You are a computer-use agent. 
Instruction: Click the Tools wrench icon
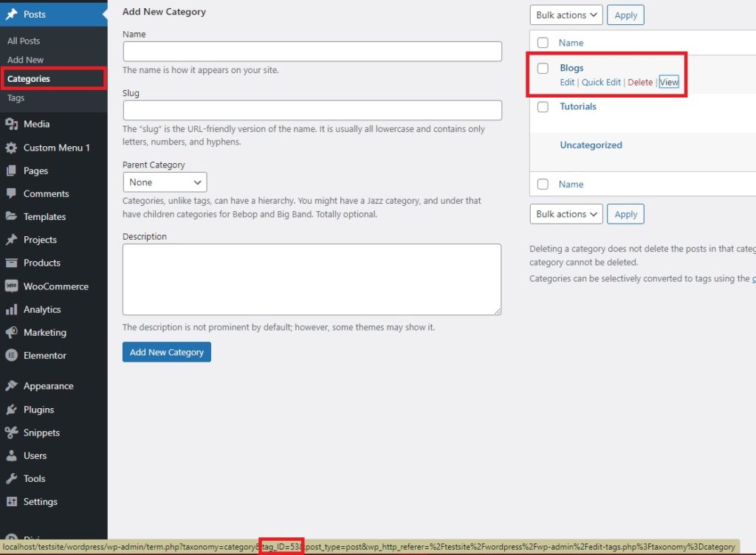pyautogui.click(x=12, y=478)
